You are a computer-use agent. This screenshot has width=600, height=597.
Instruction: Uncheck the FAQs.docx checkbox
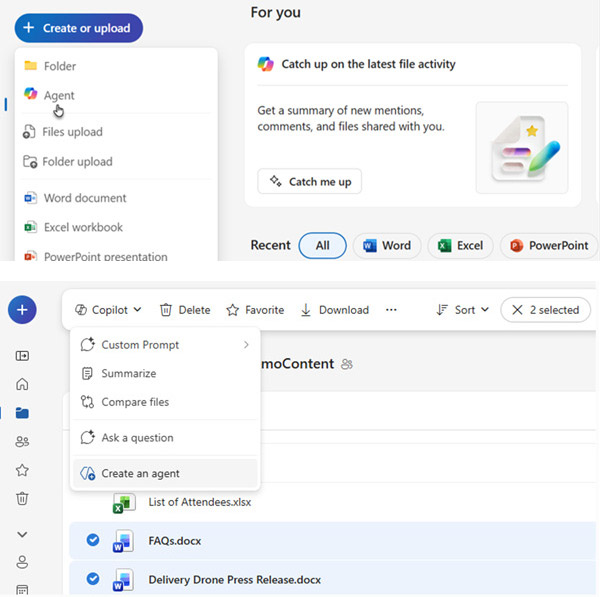93,540
